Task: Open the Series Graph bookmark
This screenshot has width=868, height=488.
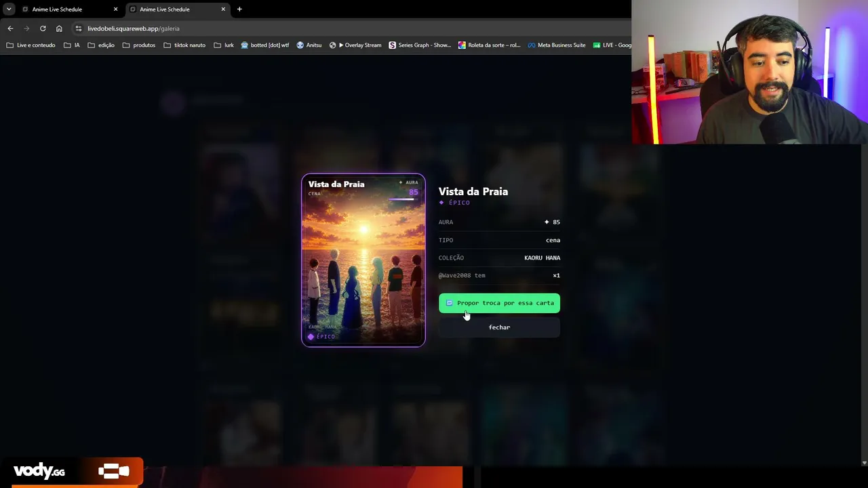Action: pyautogui.click(x=420, y=45)
